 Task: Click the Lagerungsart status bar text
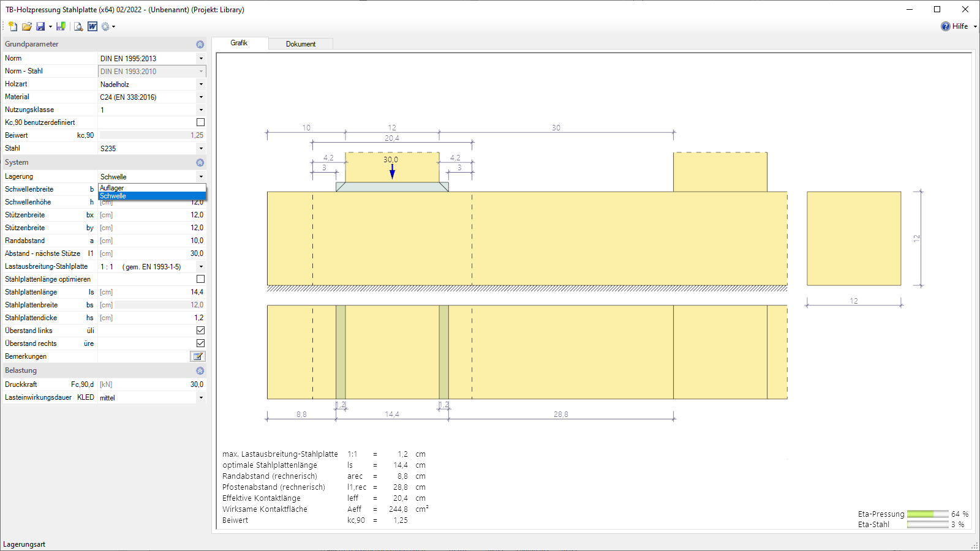click(24, 544)
